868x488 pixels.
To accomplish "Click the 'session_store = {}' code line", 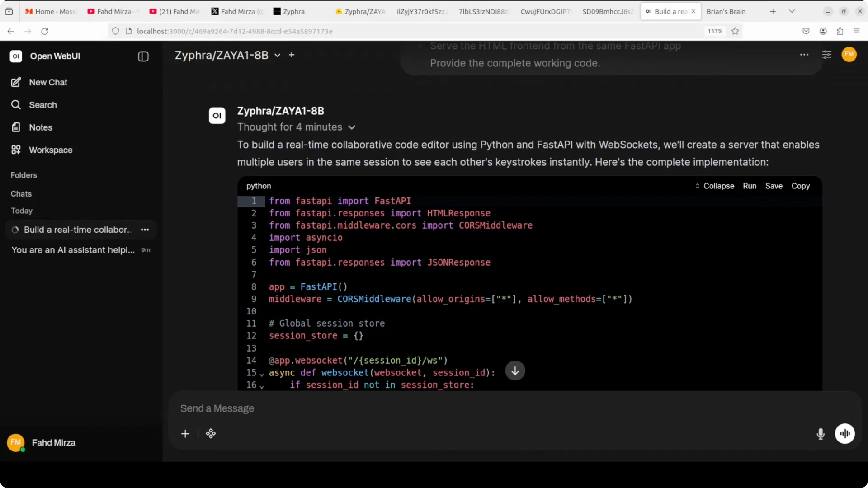I will 316,336.
